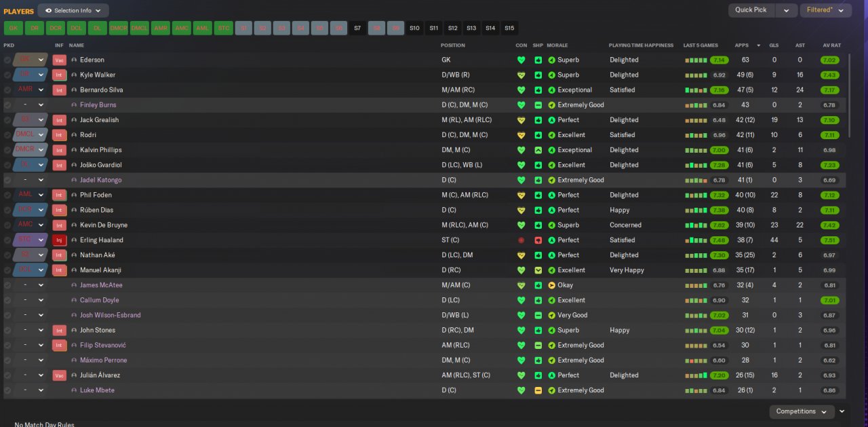The width and height of the screenshot is (868, 427).
Task: Click Ederson's last 5 games form bars
Action: (x=696, y=60)
